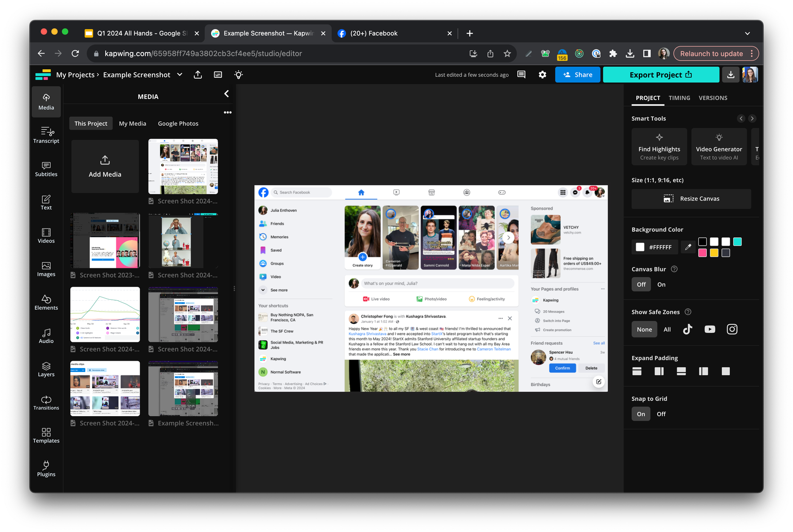Open the Transitions panel

click(46, 402)
